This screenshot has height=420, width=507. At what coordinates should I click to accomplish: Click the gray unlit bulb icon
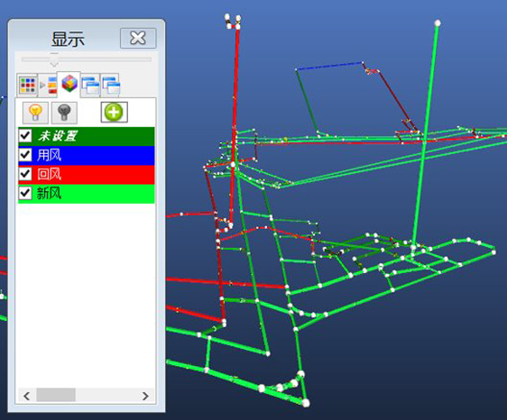(64, 112)
